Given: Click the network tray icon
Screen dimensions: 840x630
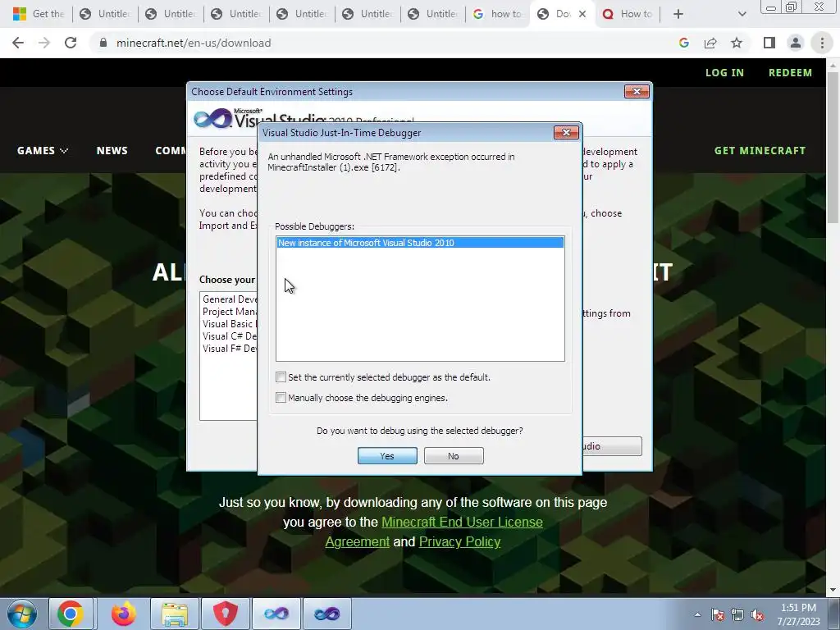Looking at the screenshot, I should tap(737, 614).
